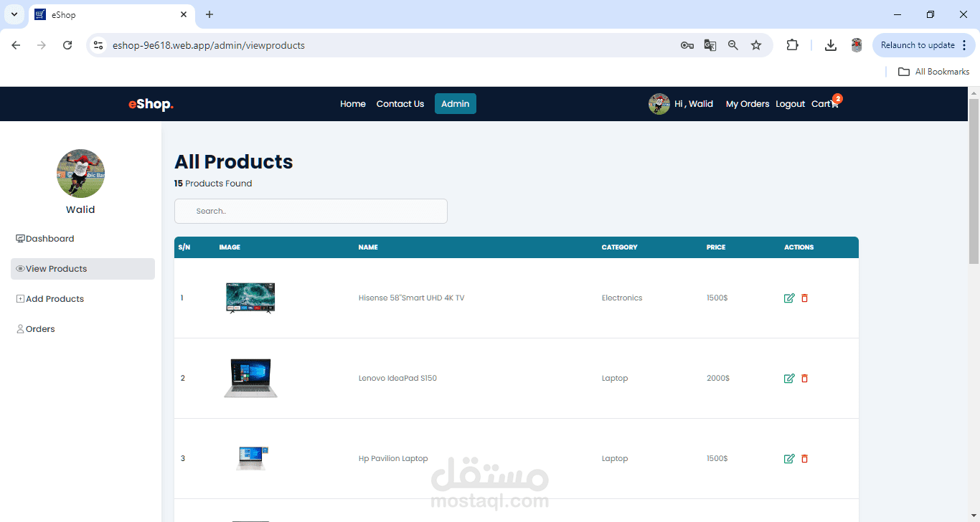Open a new browser tab
The height and width of the screenshot is (522, 980).
pyautogui.click(x=209, y=14)
